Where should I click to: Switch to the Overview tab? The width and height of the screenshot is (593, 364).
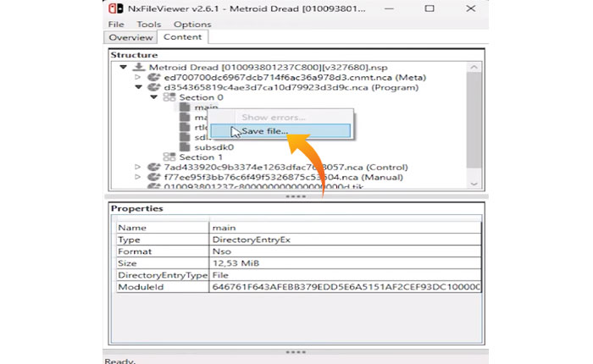click(130, 37)
